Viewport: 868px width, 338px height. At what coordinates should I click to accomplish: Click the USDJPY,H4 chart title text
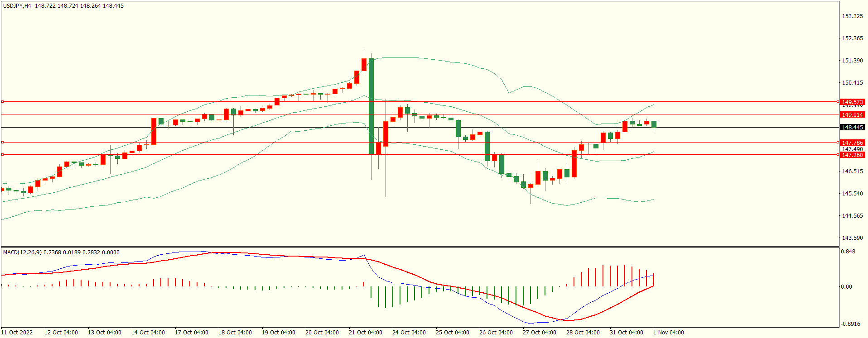[x=17, y=6]
